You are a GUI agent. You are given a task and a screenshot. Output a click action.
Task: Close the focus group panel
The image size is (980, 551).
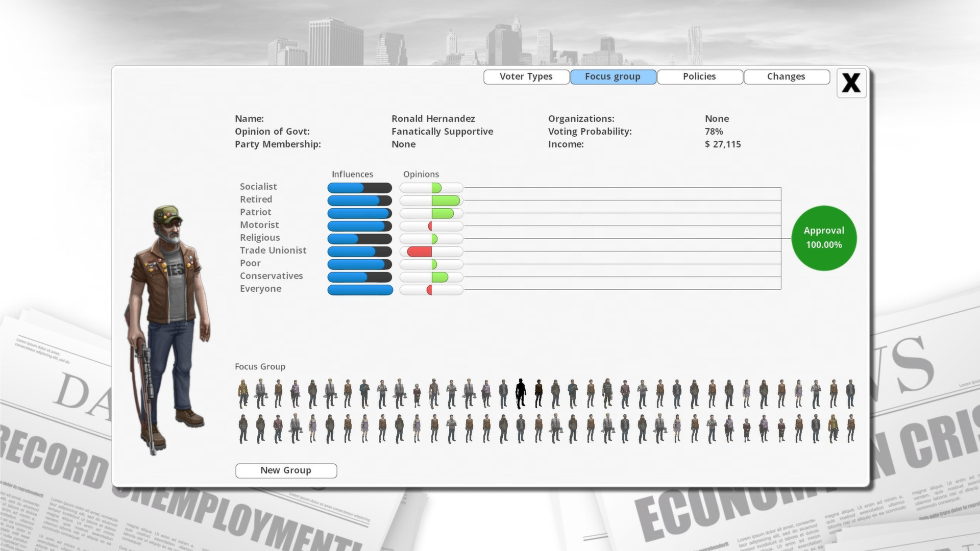(x=851, y=82)
